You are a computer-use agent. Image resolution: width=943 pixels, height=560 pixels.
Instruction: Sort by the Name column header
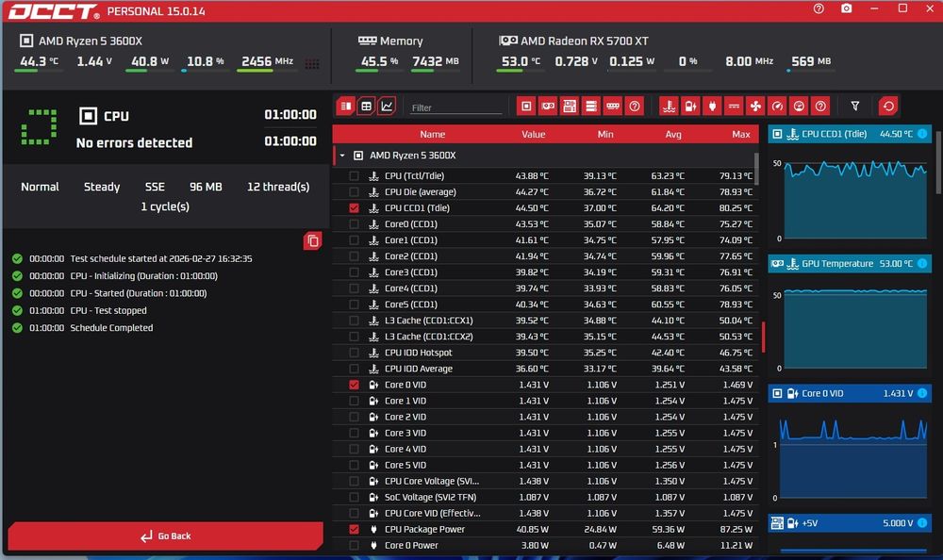(433, 134)
